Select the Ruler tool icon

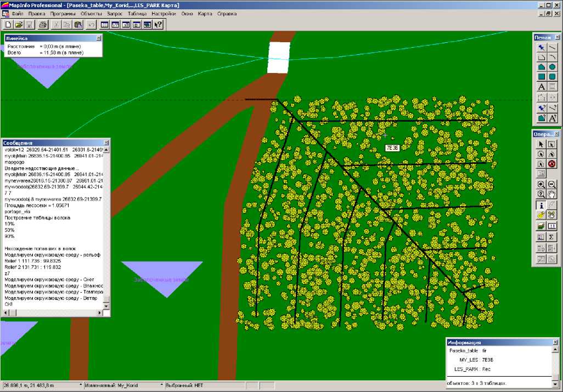pos(551,226)
